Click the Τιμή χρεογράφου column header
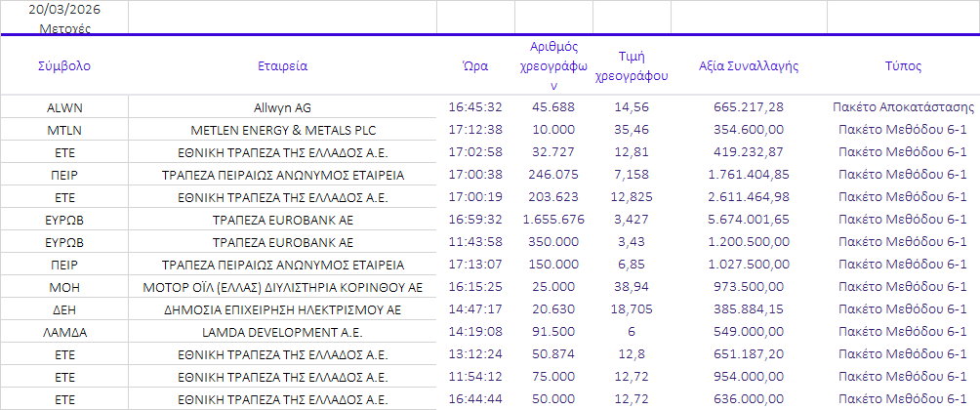The height and width of the screenshot is (410, 980). [632, 66]
